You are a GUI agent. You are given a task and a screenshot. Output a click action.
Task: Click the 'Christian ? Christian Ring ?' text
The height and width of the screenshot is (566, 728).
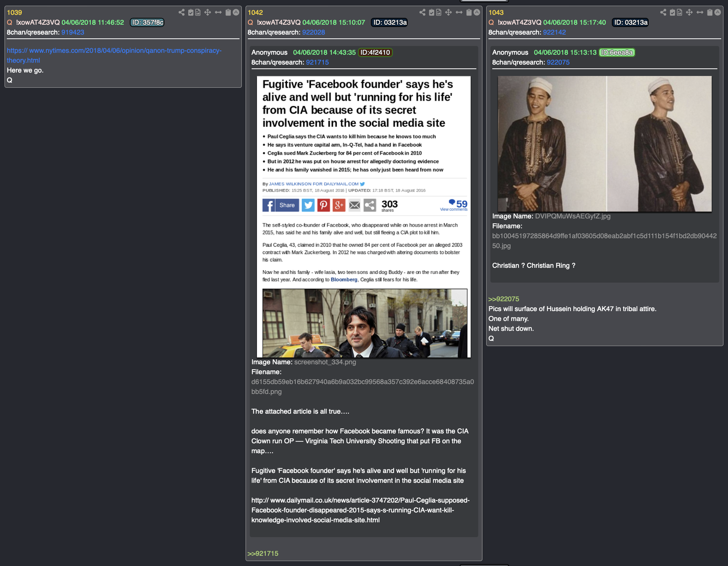click(x=534, y=266)
